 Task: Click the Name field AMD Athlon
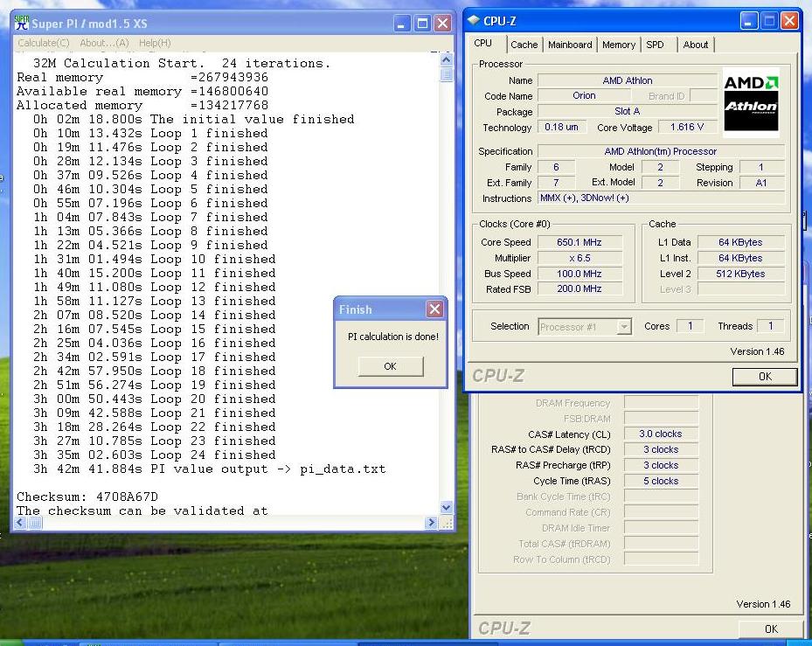pos(627,80)
